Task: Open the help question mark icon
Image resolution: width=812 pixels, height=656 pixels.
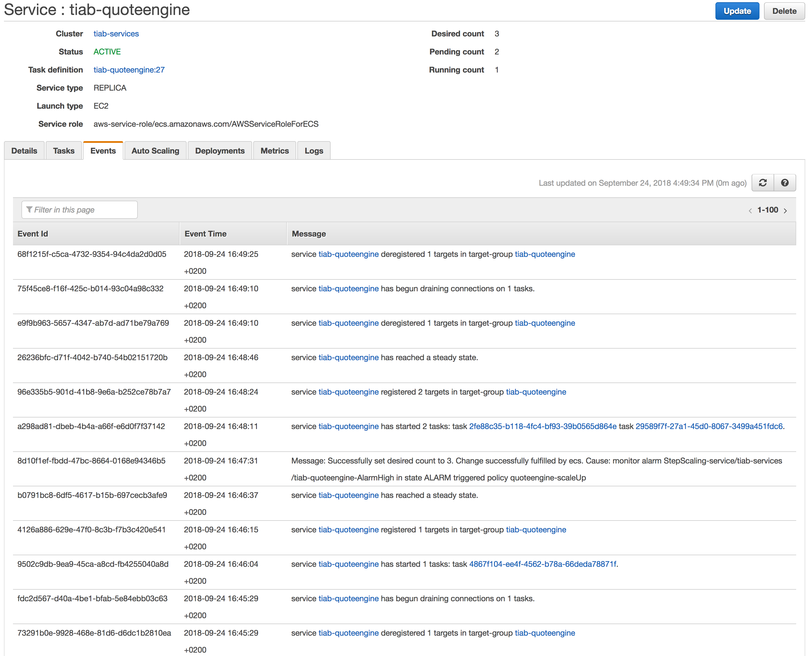Action: tap(785, 183)
